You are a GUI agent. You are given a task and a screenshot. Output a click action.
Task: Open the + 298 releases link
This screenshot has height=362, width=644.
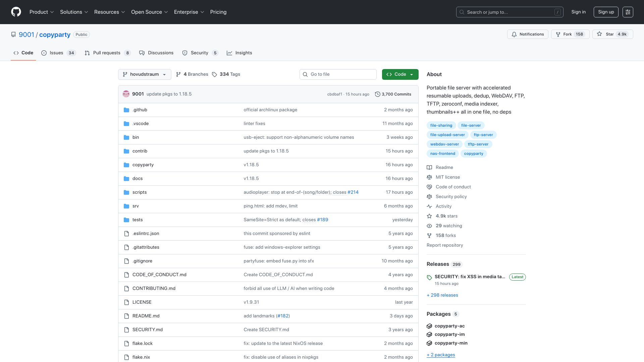coord(442,295)
